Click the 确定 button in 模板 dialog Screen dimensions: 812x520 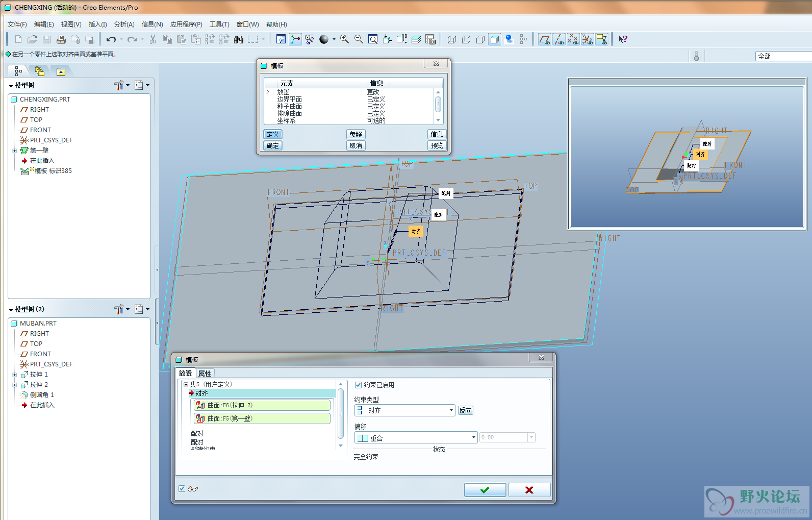tap(273, 145)
